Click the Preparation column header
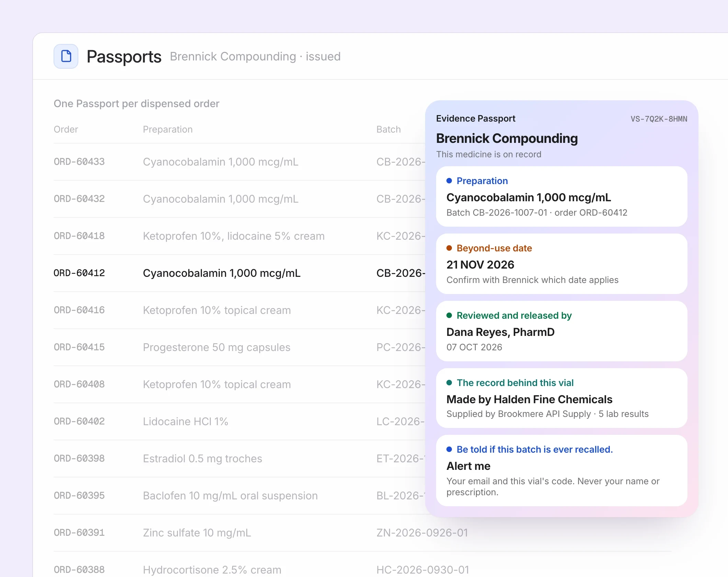Image resolution: width=728 pixels, height=577 pixels. pos(168,129)
